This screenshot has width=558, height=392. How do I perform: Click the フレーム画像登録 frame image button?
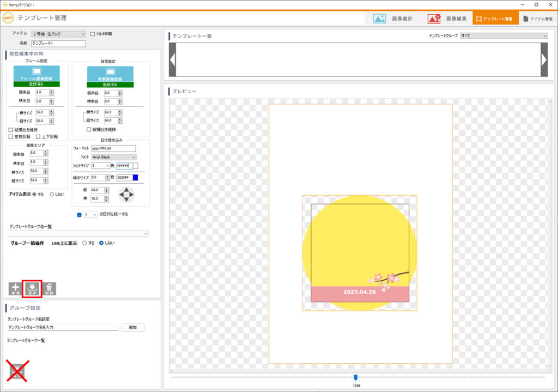[x=37, y=74]
